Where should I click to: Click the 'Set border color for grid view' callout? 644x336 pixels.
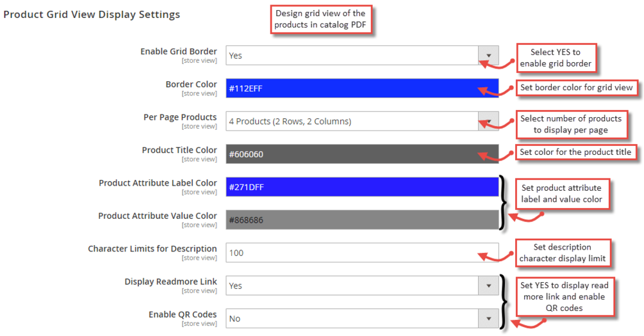tap(577, 88)
